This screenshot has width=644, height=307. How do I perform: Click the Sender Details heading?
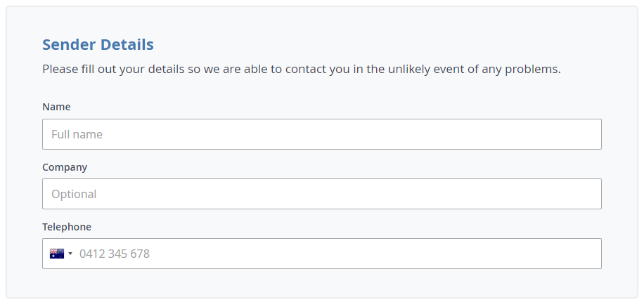[x=98, y=45]
